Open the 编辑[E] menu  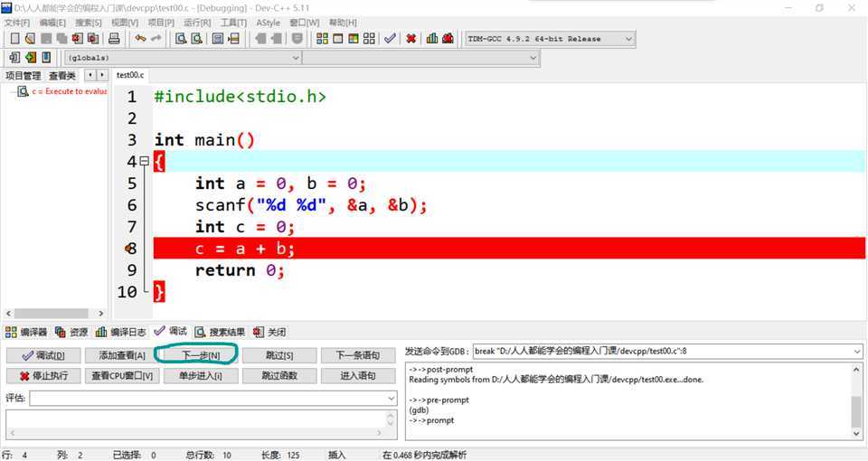point(52,23)
